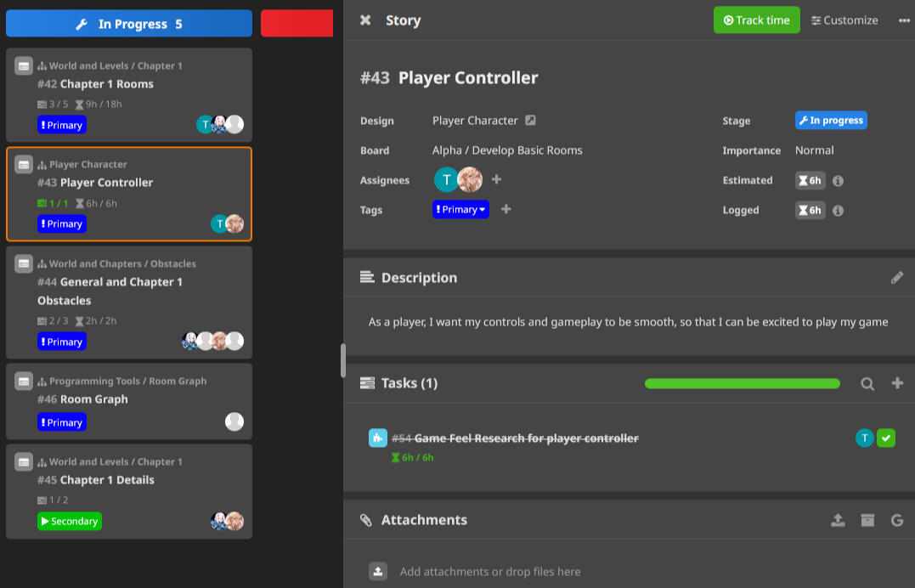Screen dimensions: 915x588
Task: Mark task #54 as incomplete via green checkmark
Action: [x=885, y=438]
